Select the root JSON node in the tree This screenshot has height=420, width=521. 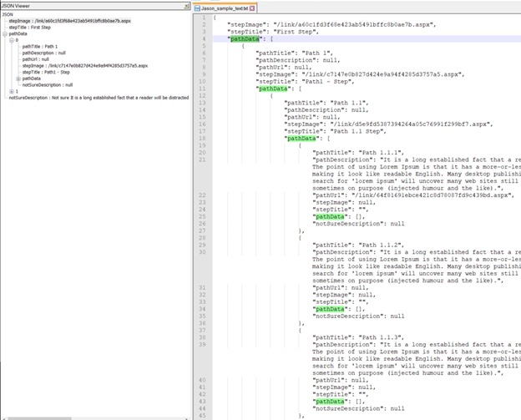coord(8,14)
